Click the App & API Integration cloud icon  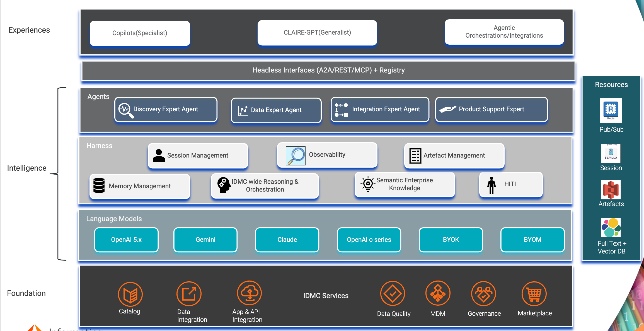pos(250,293)
